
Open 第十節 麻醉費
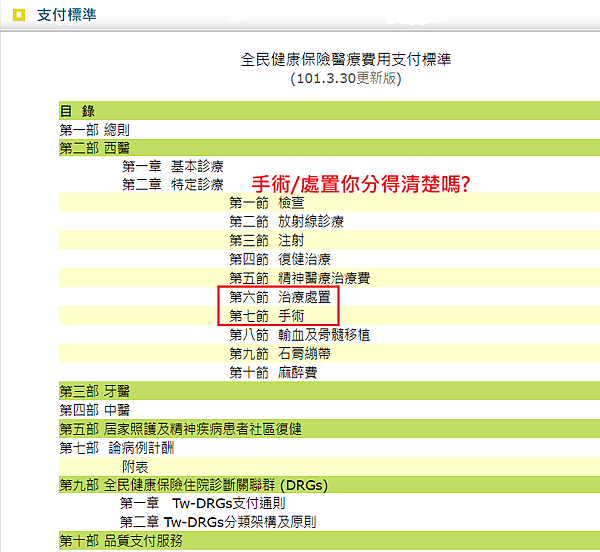pyautogui.click(x=273, y=372)
